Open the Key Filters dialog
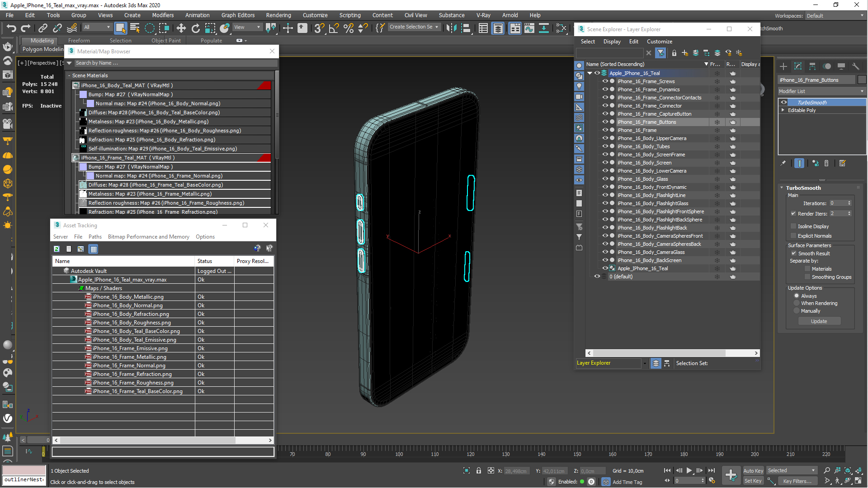This screenshot has height=488, width=868. (x=797, y=481)
